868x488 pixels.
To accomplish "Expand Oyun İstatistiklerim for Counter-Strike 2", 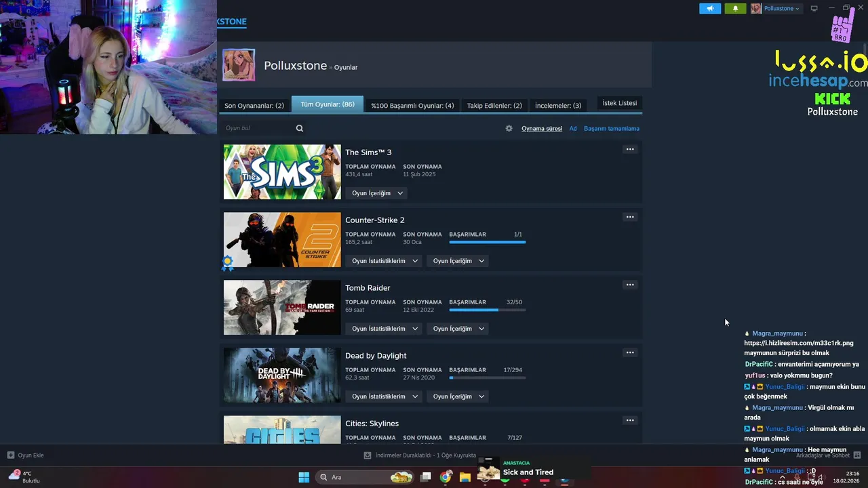I will [x=384, y=261].
